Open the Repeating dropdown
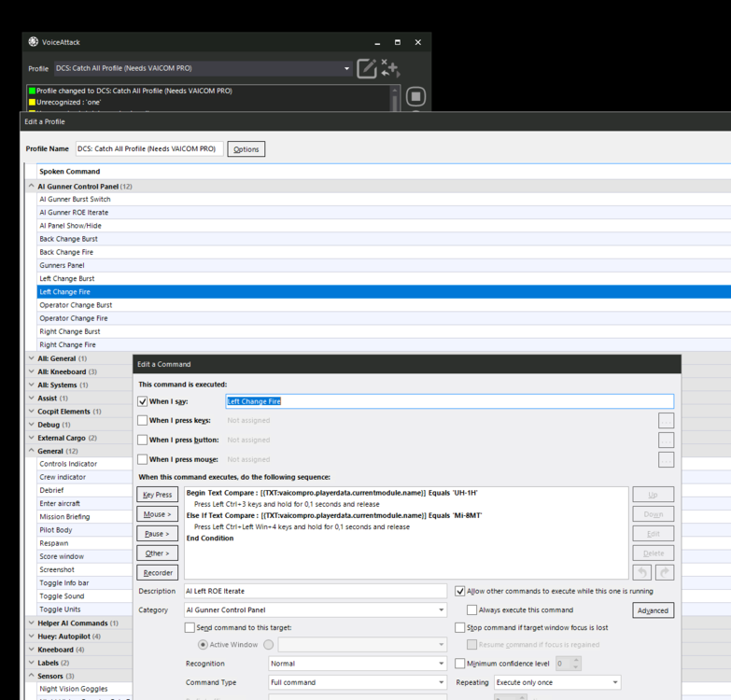 pos(615,682)
